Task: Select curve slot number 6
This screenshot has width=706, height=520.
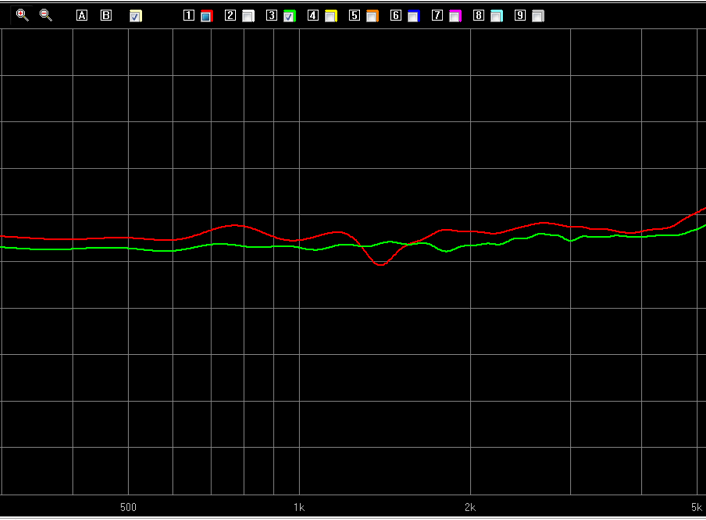Action: click(x=396, y=16)
